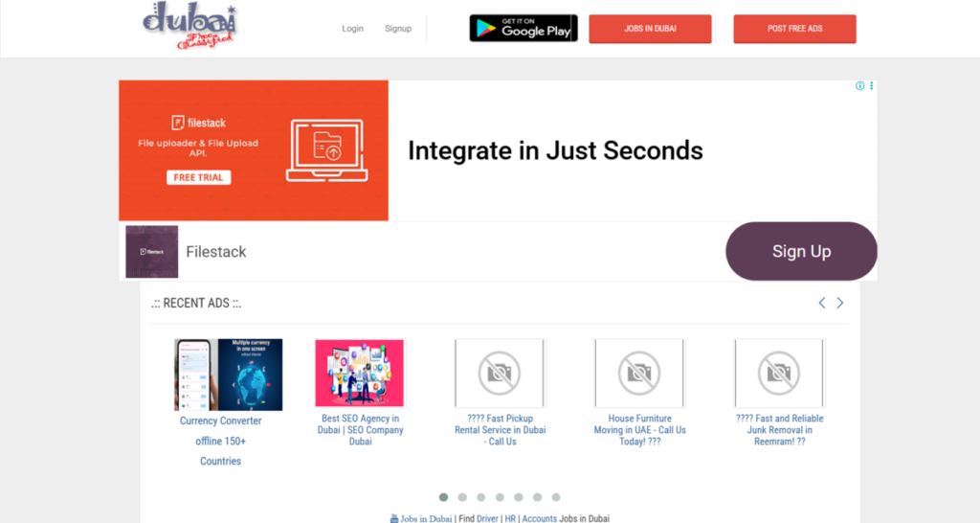Click the POST FREE ADS button
Viewport: 980px width, 523px height.
click(794, 29)
